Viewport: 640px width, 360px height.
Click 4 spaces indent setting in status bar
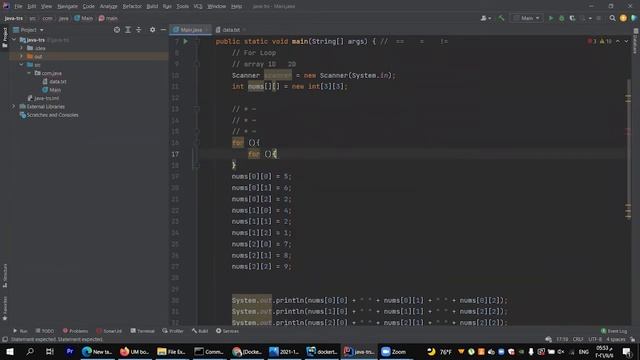point(616,340)
